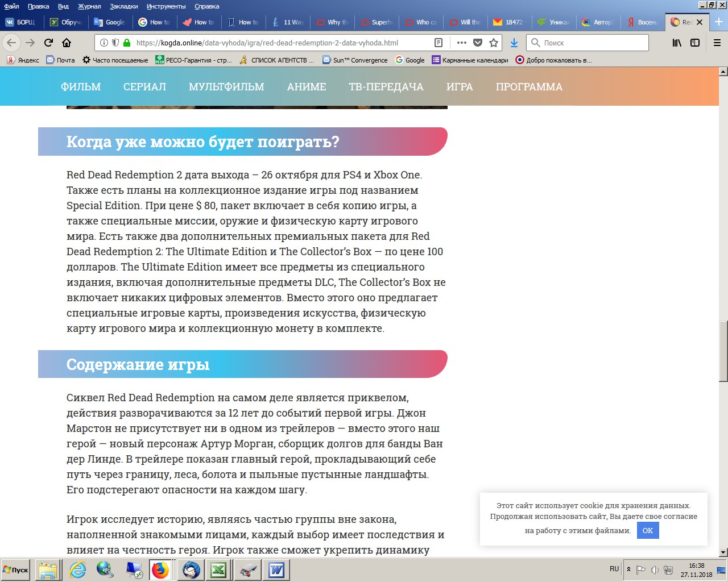Save the page to Pocket
Image resolution: width=728 pixels, height=582 pixels.
click(478, 43)
